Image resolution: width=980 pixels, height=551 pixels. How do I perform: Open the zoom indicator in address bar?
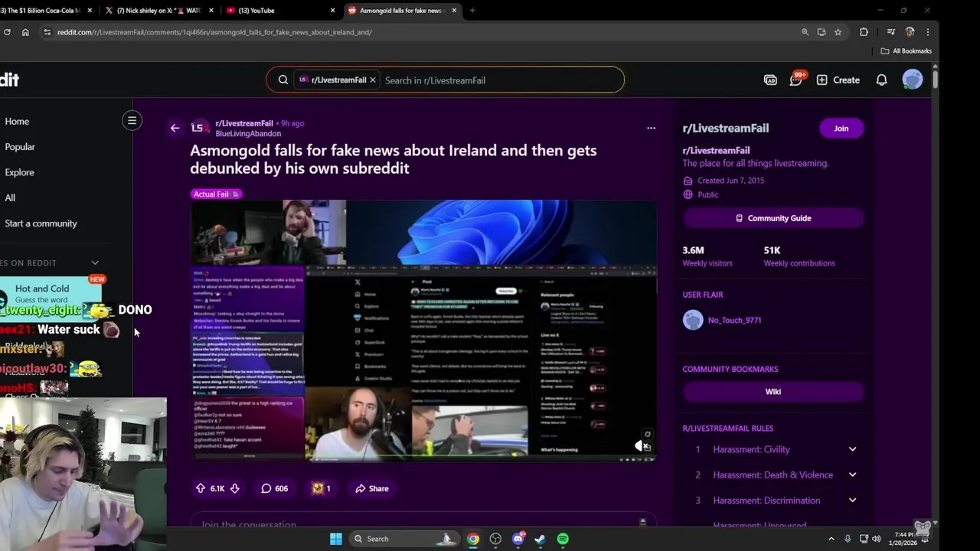click(x=805, y=32)
